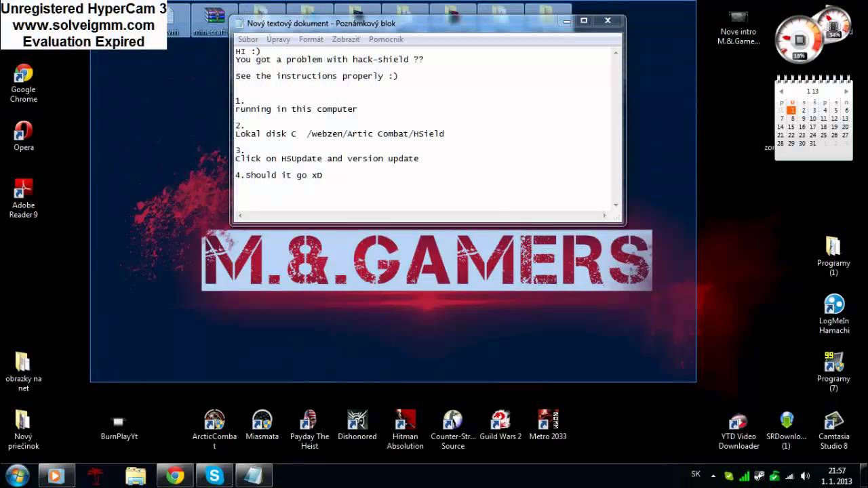Open LogMeIn Hamachi shortcut

[833, 314]
